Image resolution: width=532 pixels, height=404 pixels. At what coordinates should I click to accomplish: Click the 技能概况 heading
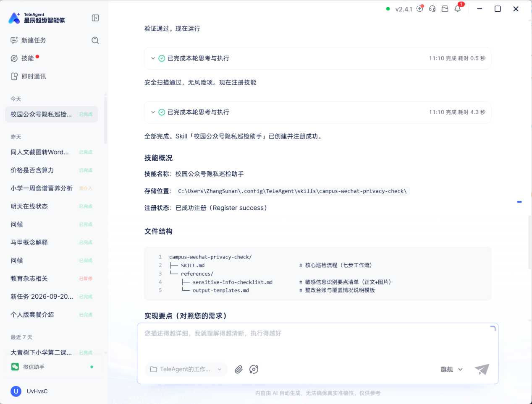(158, 158)
